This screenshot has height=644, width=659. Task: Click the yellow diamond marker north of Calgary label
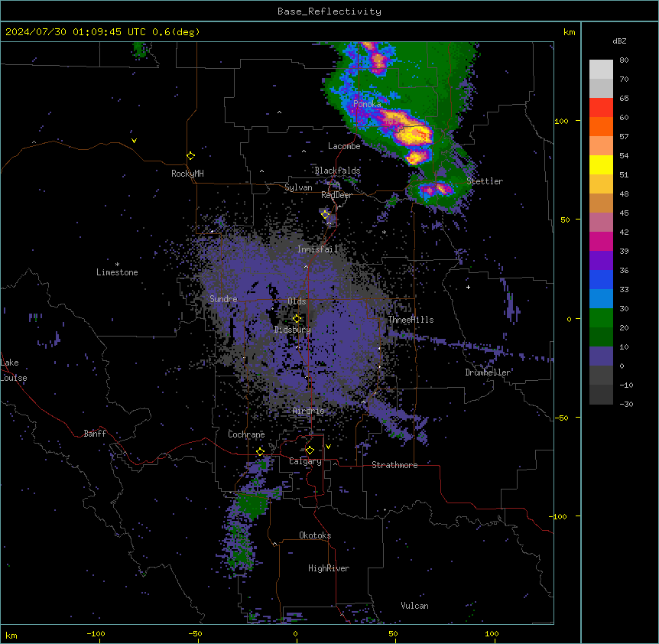(x=310, y=450)
